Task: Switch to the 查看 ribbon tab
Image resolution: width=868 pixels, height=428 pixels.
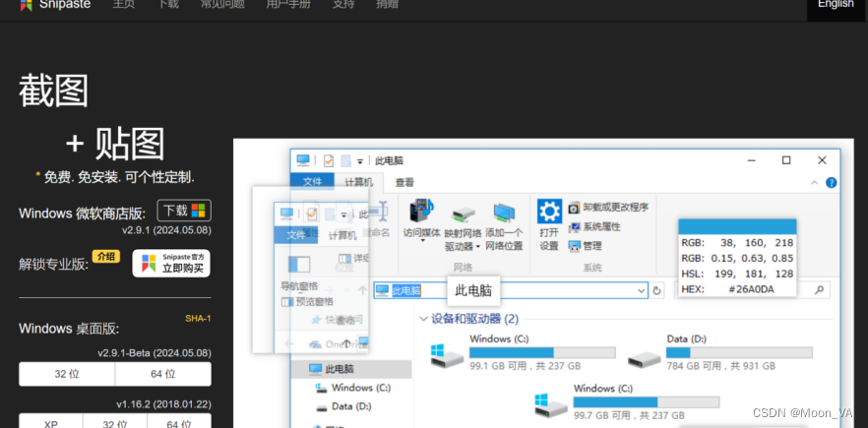Action: pos(404,182)
